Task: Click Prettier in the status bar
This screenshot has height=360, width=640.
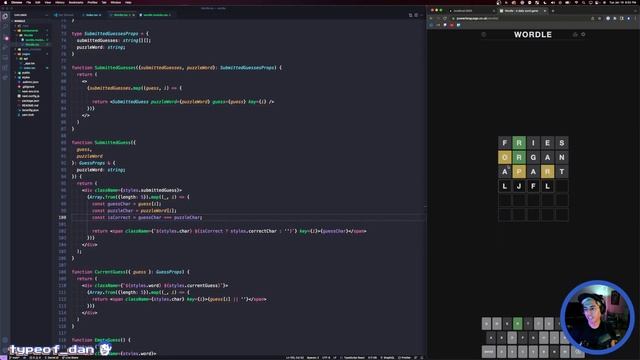Action: pos(404,358)
